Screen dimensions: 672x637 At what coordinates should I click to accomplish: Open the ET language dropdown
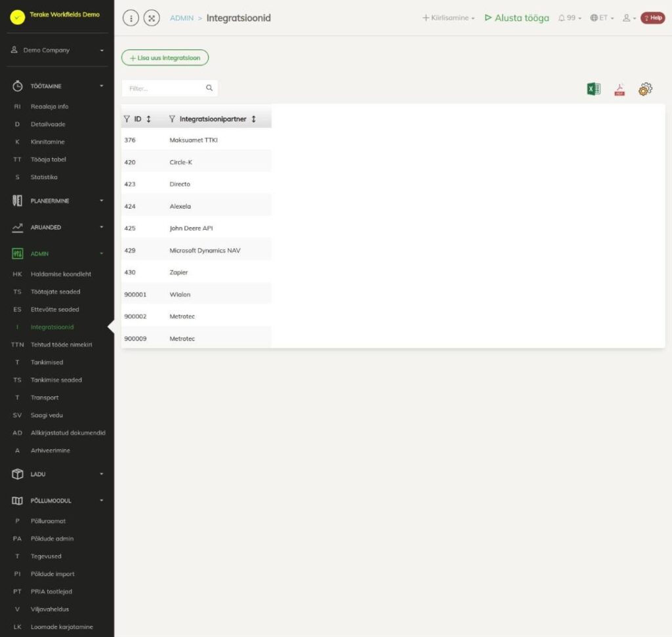pos(602,18)
